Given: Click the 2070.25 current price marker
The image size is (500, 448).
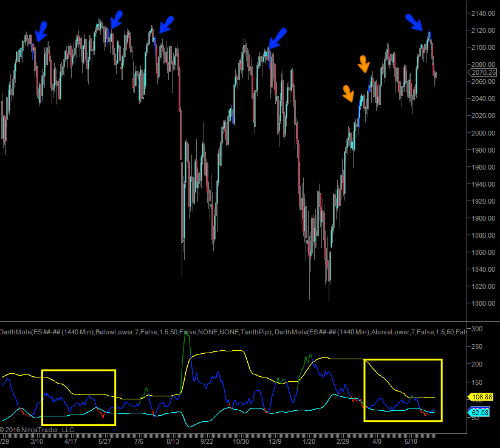Looking at the screenshot, I should (482, 72).
